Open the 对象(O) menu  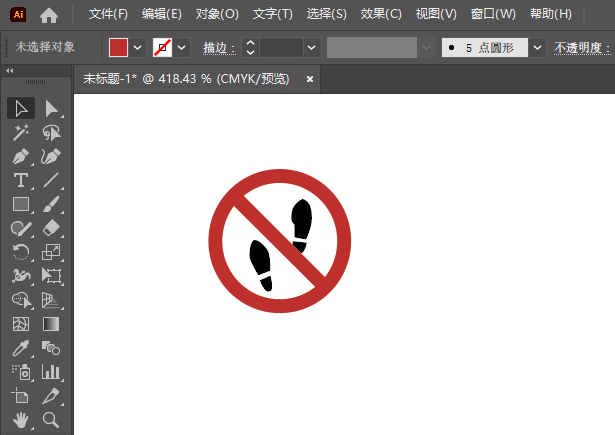coord(217,14)
